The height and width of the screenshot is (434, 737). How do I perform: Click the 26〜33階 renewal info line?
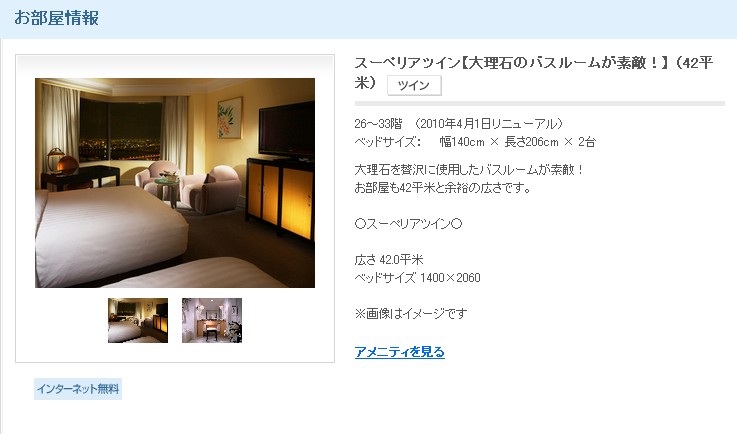[459, 124]
